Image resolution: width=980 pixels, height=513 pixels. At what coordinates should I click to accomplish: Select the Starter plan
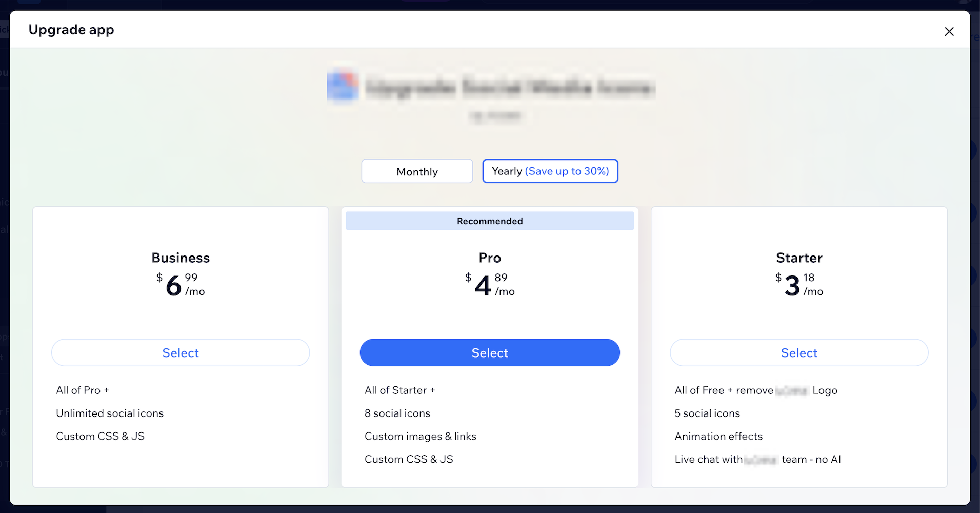[x=799, y=352]
